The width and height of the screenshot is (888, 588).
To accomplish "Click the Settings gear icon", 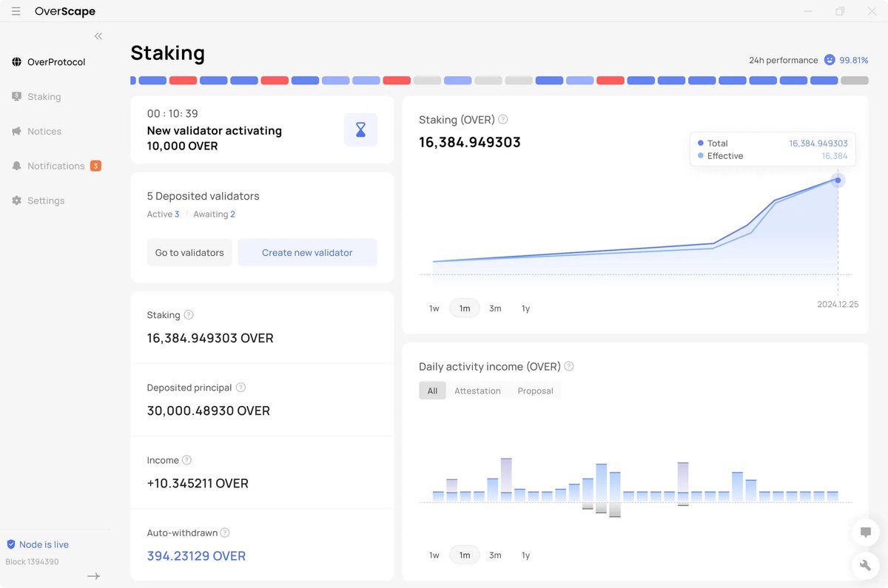I will click(x=16, y=200).
